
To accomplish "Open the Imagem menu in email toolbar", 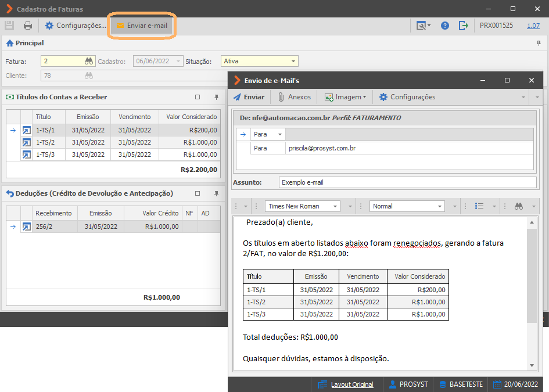I will pos(345,97).
